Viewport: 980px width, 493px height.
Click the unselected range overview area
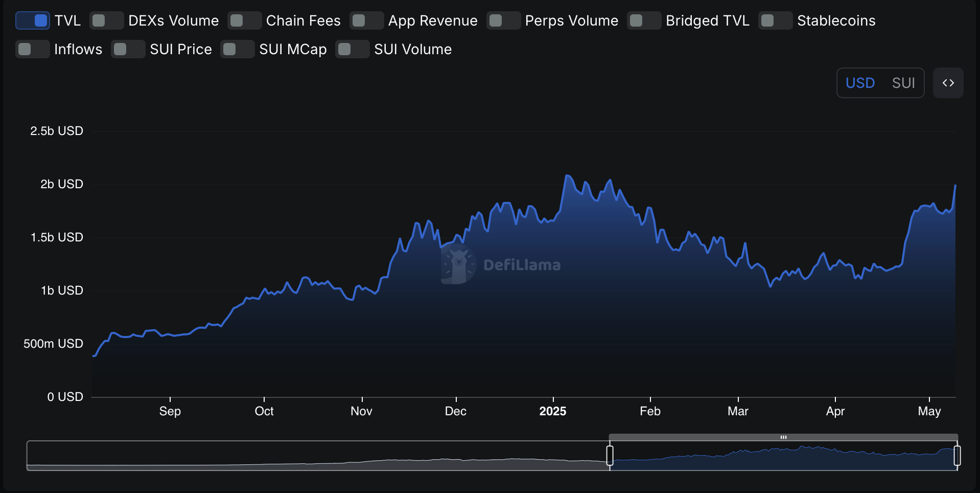(x=318, y=455)
